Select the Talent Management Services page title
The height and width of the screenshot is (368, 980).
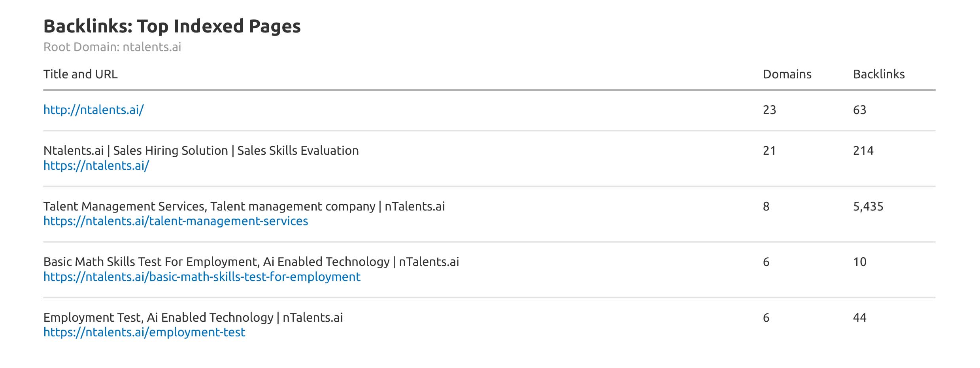click(244, 206)
